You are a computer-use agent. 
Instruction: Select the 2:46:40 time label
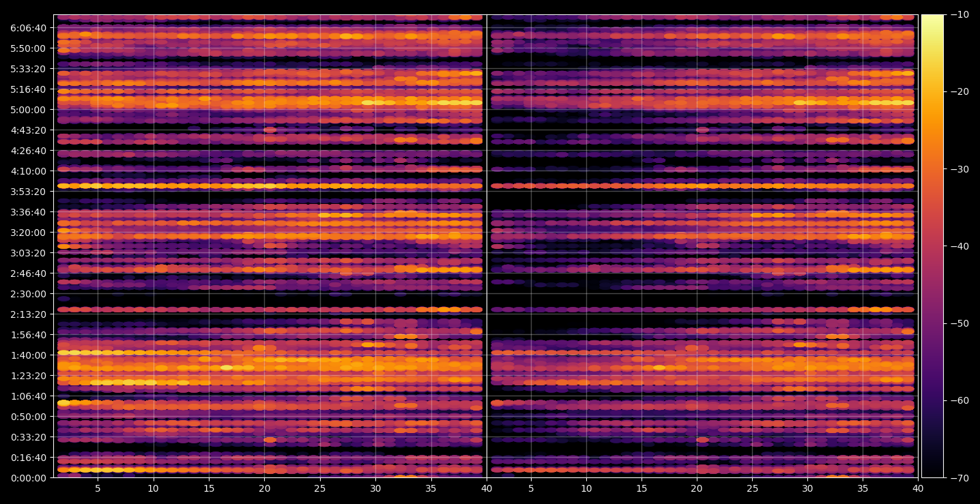(29, 273)
